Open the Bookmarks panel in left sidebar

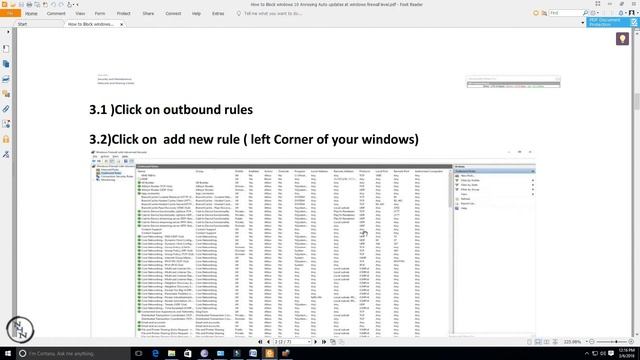[6, 49]
